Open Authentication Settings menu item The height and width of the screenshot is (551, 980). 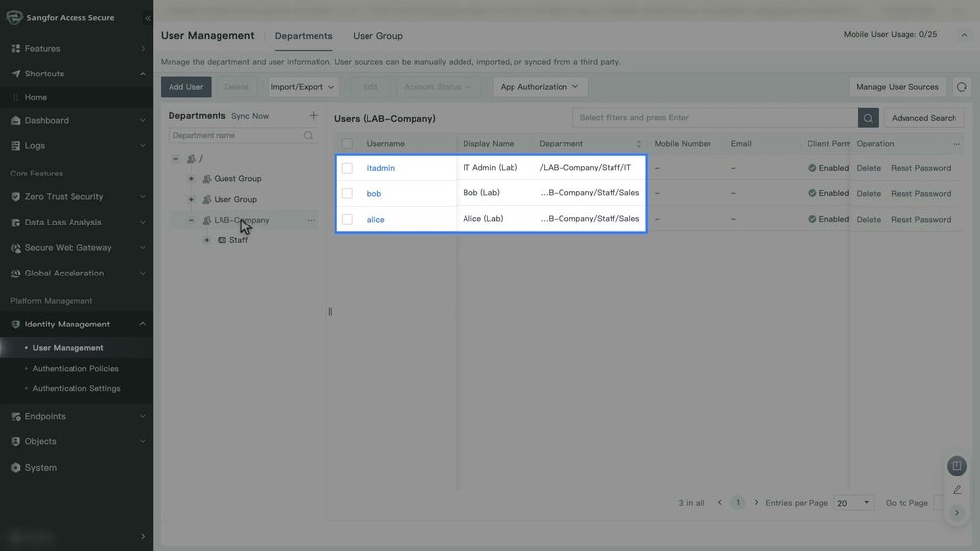click(76, 388)
